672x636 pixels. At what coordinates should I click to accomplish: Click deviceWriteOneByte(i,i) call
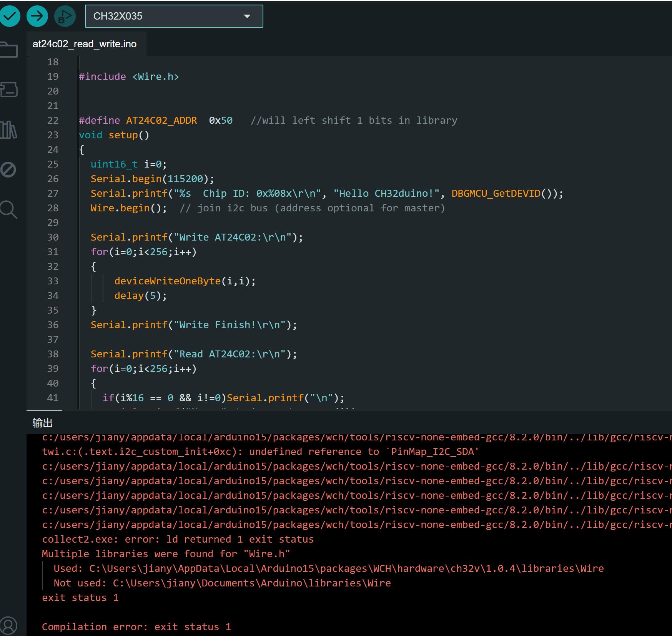tap(185, 281)
